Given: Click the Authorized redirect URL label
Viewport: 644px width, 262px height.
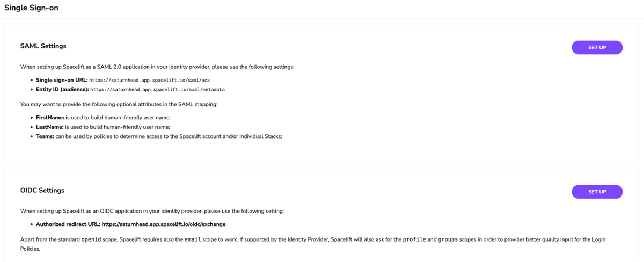Looking at the screenshot, I should pos(68,224).
